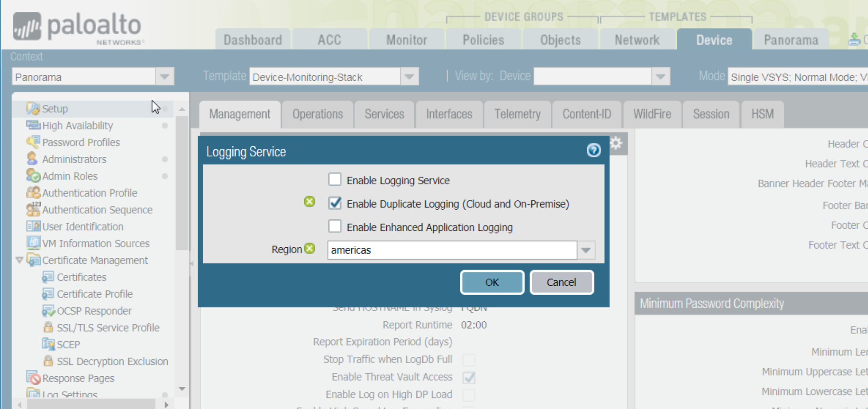
Task: Open the Logging Service help icon
Action: click(x=594, y=150)
